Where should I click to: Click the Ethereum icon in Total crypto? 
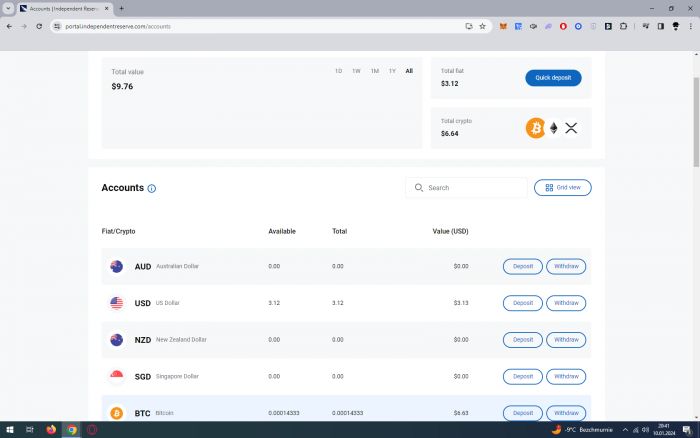tap(554, 128)
